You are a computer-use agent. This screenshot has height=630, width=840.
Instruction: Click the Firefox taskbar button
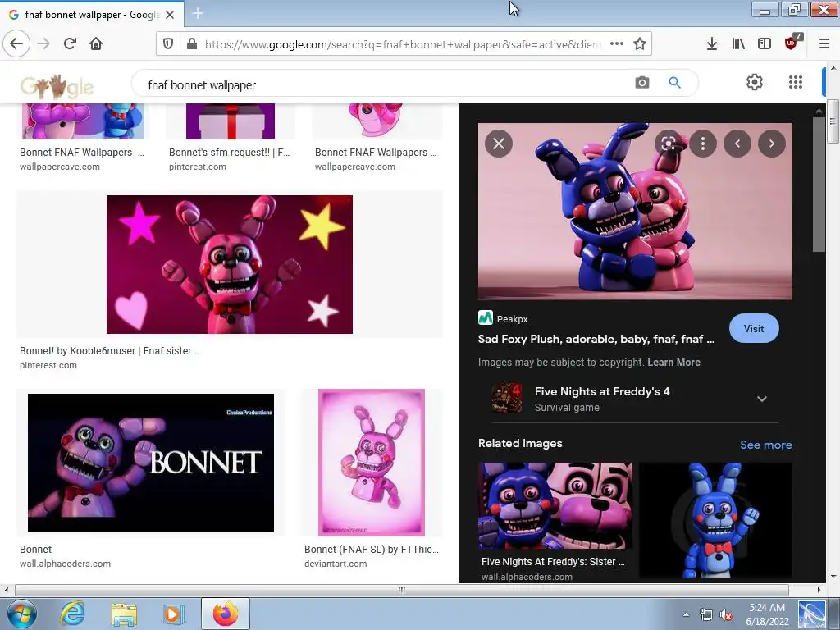click(226, 614)
